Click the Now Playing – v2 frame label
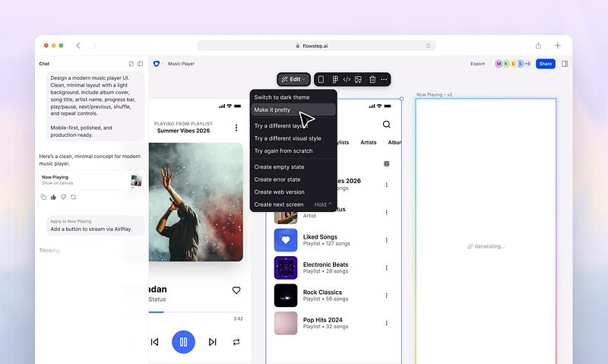 (434, 94)
